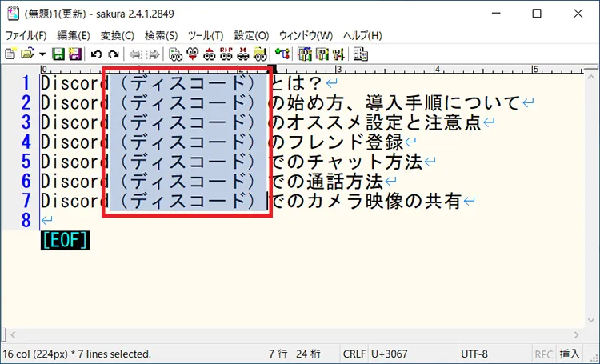Click 'のオススメ設定と注意点' on line 3

[x=376, y=122]
